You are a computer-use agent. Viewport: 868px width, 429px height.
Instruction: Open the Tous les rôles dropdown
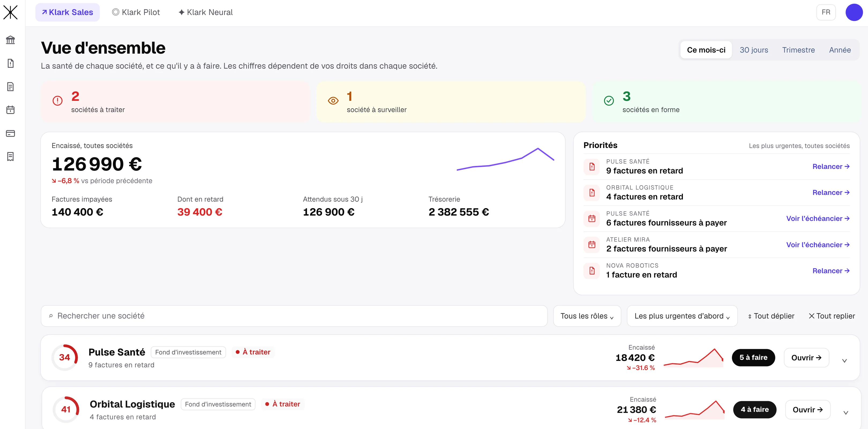[587, 316]
